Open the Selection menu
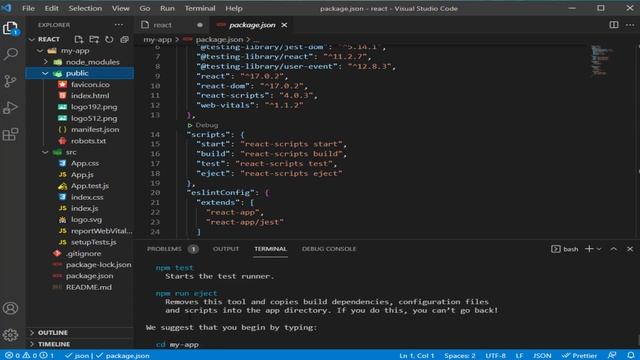Screen dimensions: 640x360 (x=85, y=8)
